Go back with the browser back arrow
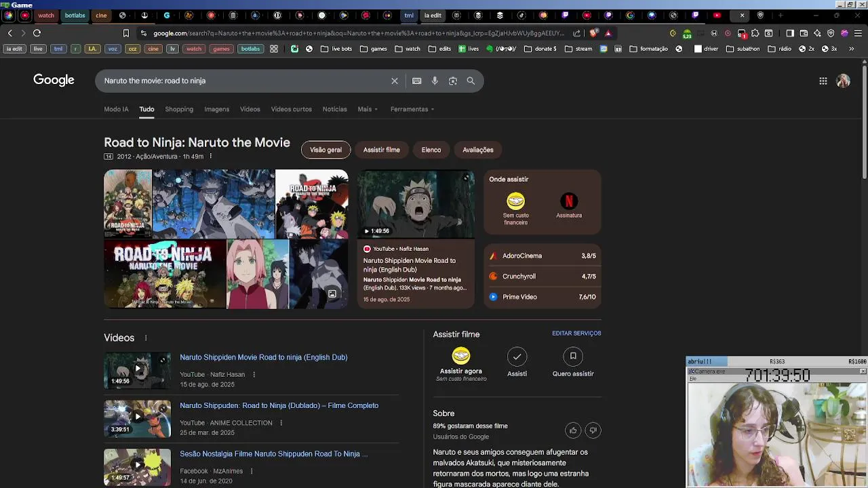 click(9, 33)
